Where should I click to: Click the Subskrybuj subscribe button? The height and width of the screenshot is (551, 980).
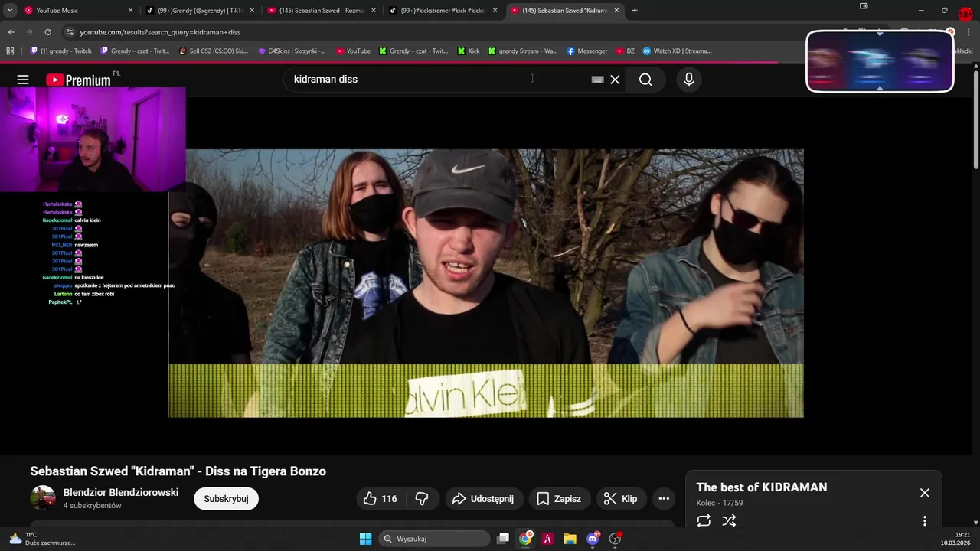(x=226, y=499)
